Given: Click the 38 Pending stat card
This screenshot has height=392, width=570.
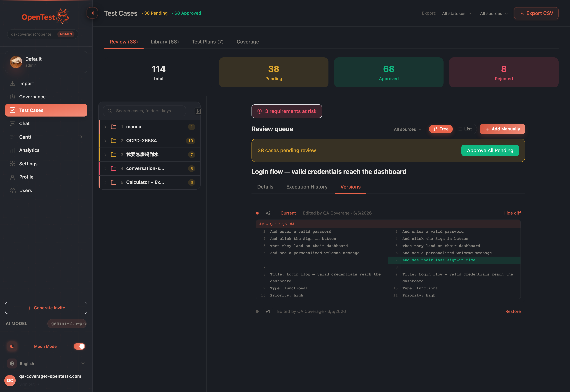Looking at the screenshot, I should (273, 72).
